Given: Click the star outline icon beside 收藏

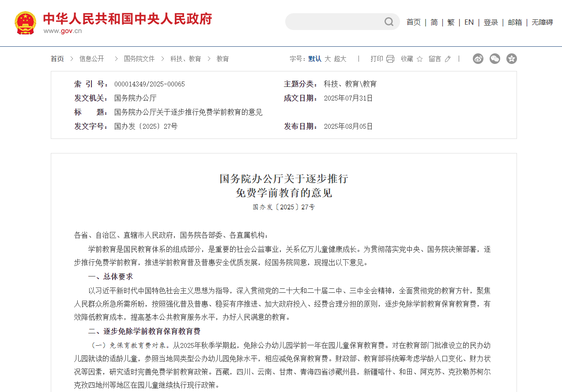Looking at the screenshot, I should point(419,59).
